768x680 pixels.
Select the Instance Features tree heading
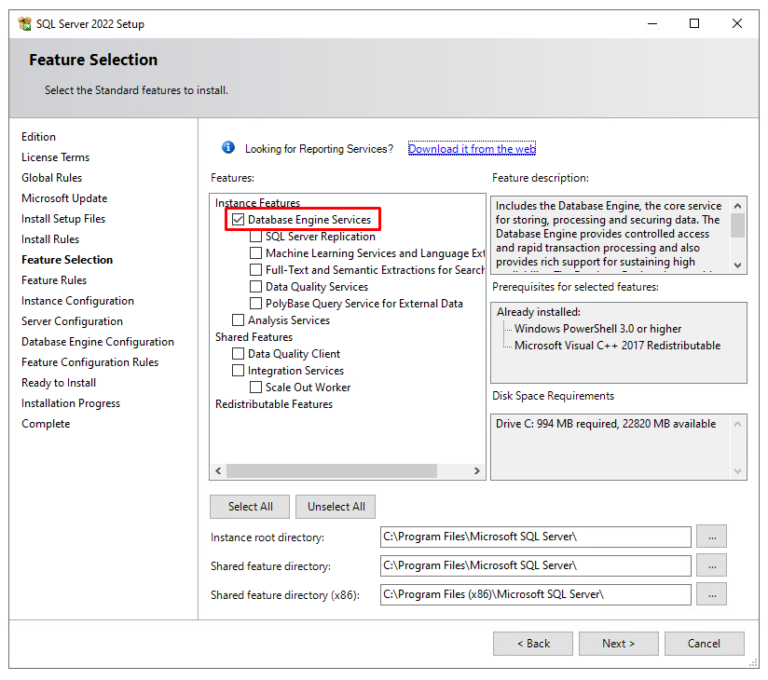coord(257,203)
